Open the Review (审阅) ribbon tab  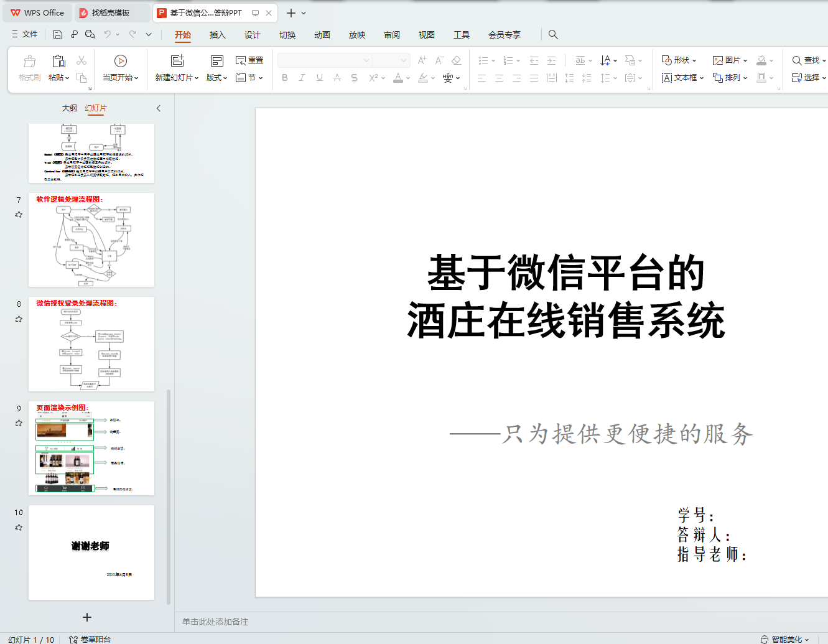click(x=392, y=35)
